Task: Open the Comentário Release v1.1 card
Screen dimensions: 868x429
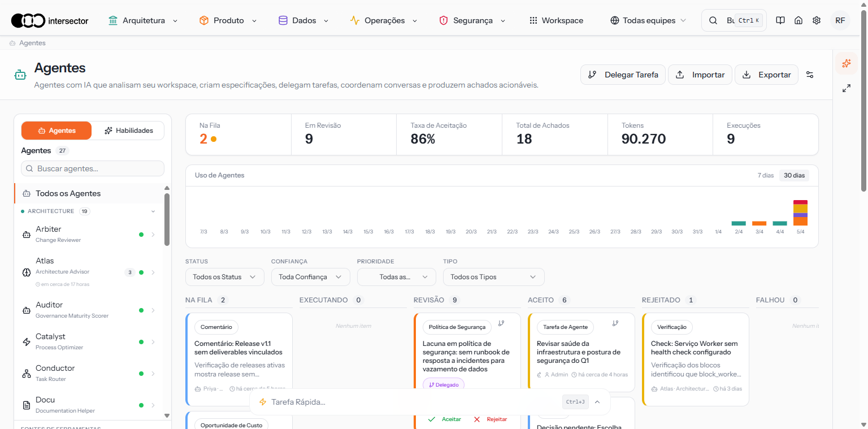Action: (x=239, y=359)
